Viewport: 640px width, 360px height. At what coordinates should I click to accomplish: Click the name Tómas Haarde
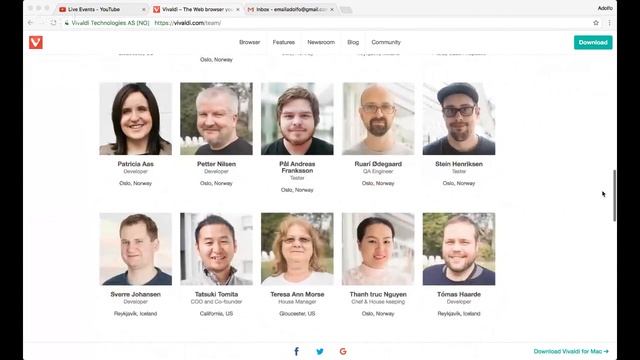(459, 294)
